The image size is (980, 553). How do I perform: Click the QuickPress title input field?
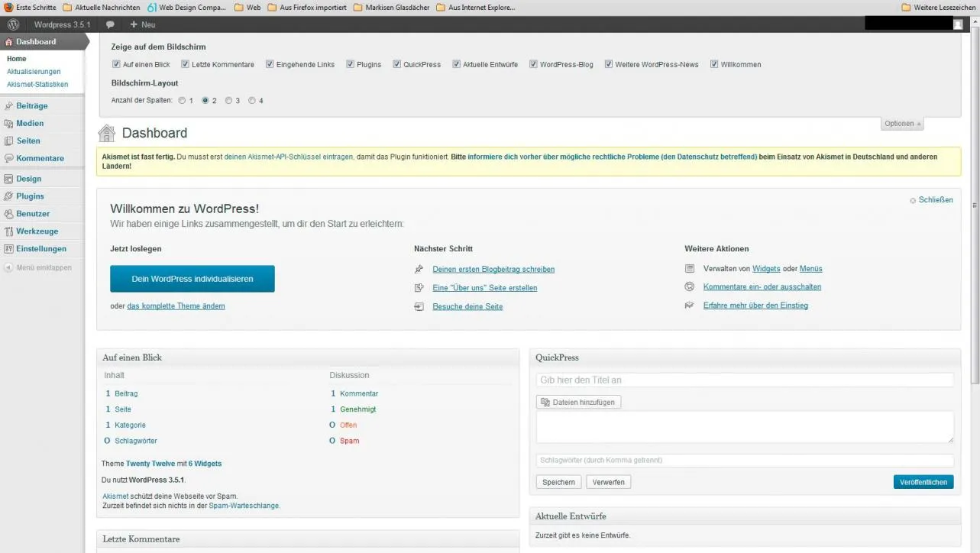point(745,380)
